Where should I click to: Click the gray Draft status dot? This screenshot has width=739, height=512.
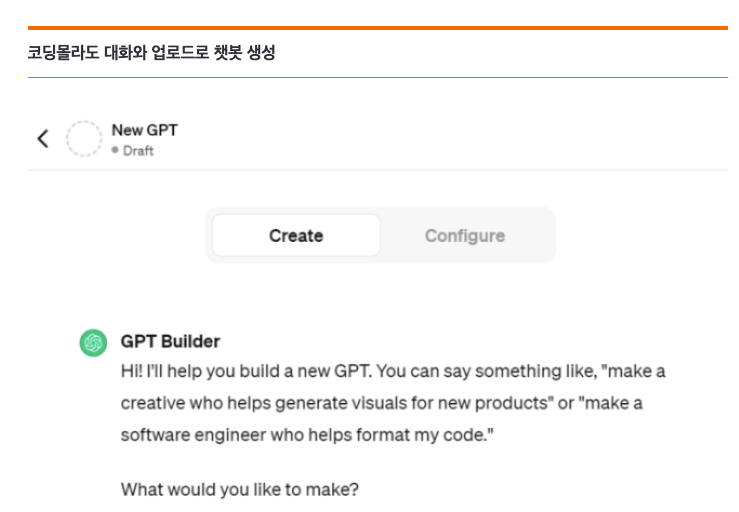pos(115,150)
